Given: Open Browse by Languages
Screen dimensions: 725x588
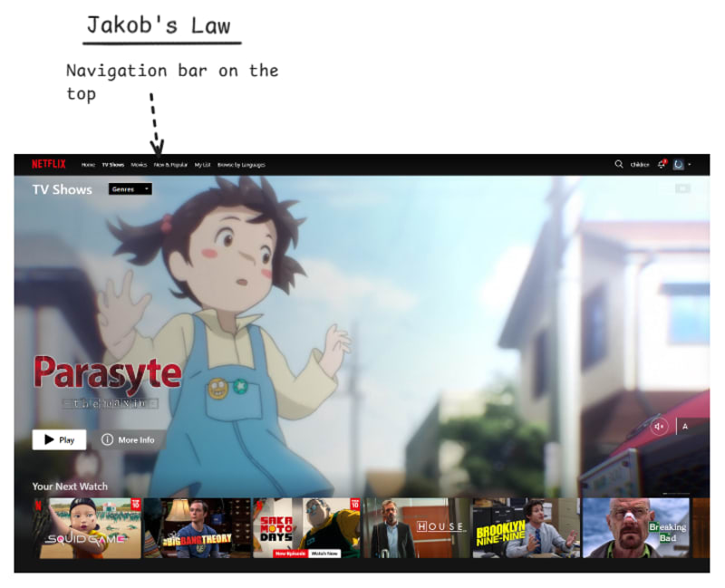Looking at the screenshot, I should click(241, 165).
